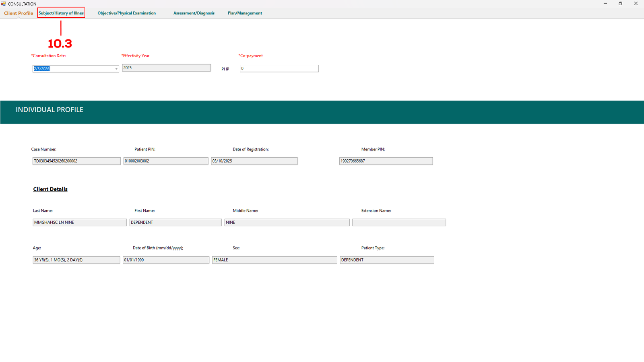Screen dimensions: 644x362
Task: Click the Date of Registration field
Action: click(254, 161)
